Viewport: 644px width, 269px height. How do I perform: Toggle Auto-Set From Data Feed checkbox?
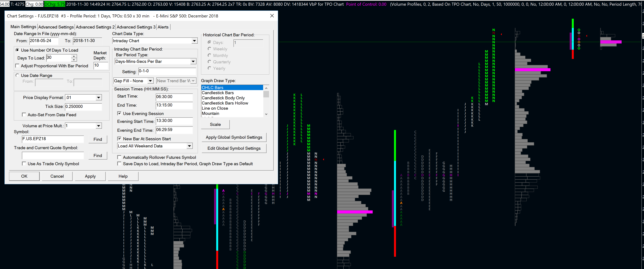(24, 115)
